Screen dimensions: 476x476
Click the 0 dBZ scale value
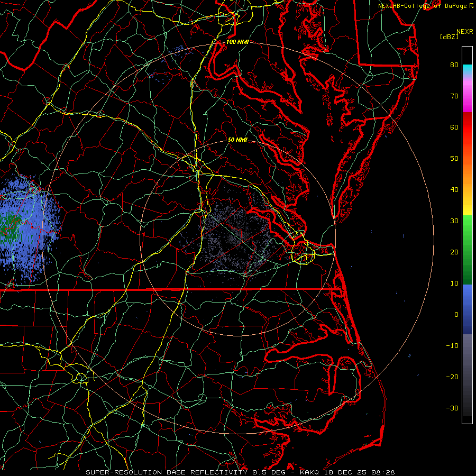pyautogui.click(x=456, y=315)
